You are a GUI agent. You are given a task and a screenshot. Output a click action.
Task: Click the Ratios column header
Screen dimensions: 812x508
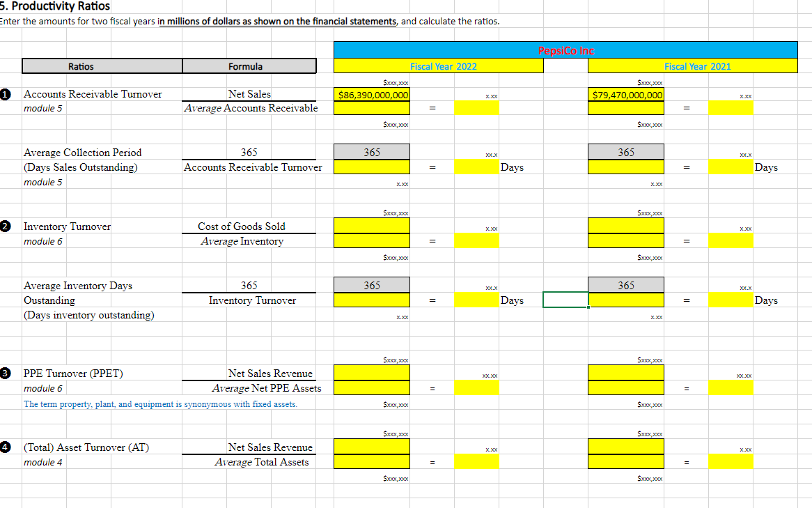click(x=102, y=66)
